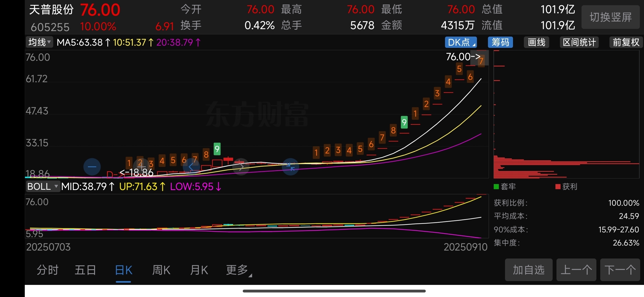Click the longest red chip distribution bar

click(x=566, y=164)
